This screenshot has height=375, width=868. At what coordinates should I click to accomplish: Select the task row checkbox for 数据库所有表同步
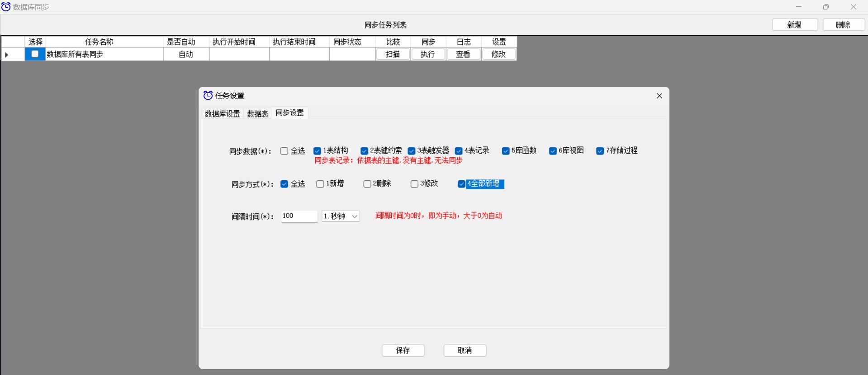[x=35, y=54]
